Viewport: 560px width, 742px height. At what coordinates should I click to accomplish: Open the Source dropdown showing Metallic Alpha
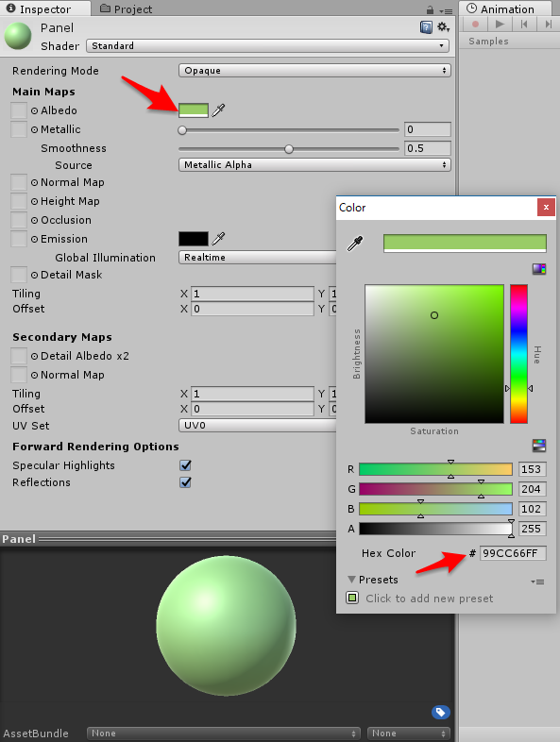click(314, 164)
